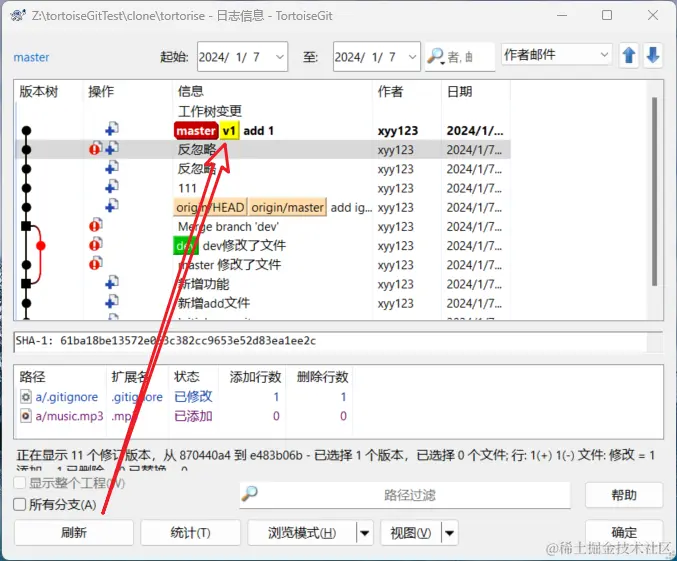Click the modified icon on the master 修改了文件 row
Screen dimensions: 677x561
click(x=95, y=264)
